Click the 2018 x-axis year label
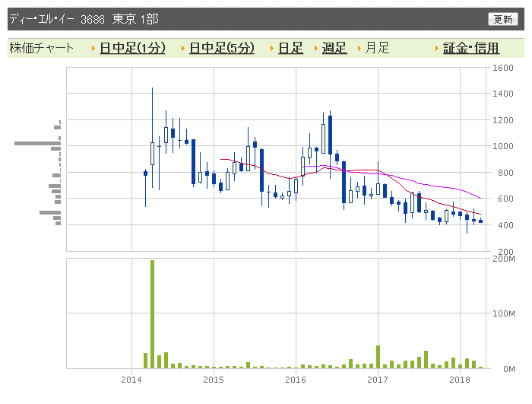532x404 pixels. [460, 380]
